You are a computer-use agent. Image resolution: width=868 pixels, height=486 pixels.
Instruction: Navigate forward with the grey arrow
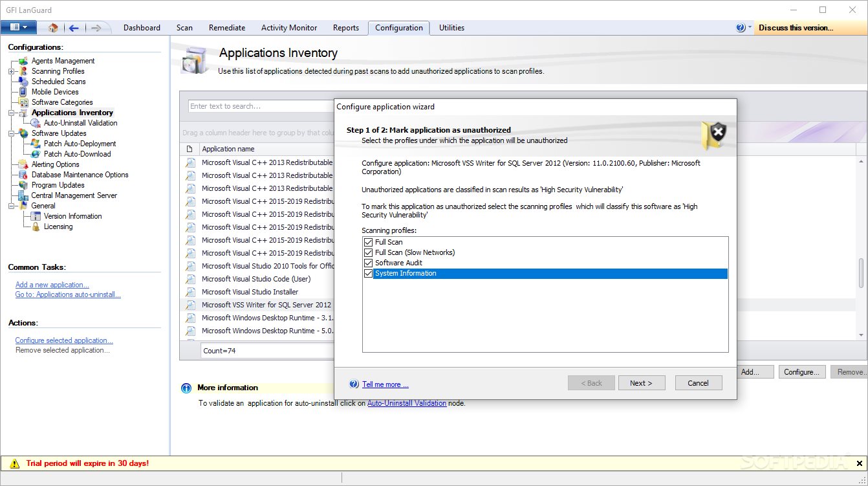coord(96,28)
